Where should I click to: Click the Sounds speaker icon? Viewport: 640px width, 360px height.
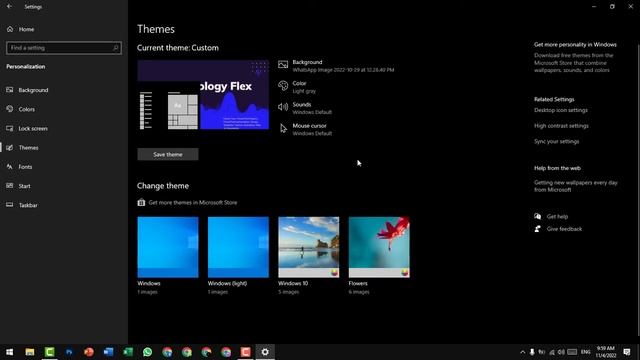pos(283,107)
